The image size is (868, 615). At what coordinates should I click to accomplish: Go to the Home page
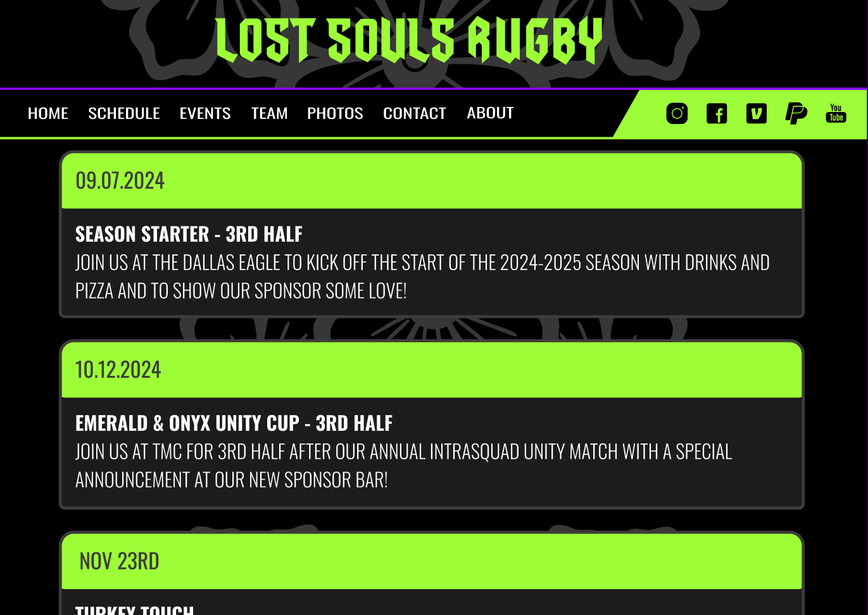pyautogui.click(x=48, y=114)
